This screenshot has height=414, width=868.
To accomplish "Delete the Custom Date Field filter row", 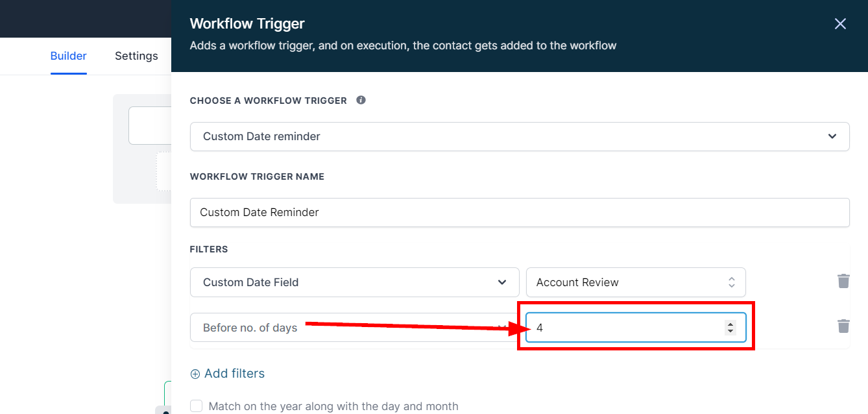I will pos(843,281).
